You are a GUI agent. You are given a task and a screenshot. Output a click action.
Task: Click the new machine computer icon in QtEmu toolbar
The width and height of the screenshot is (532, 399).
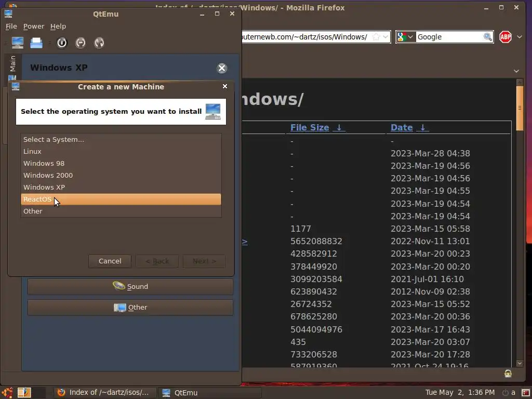(x=18, y=43)
